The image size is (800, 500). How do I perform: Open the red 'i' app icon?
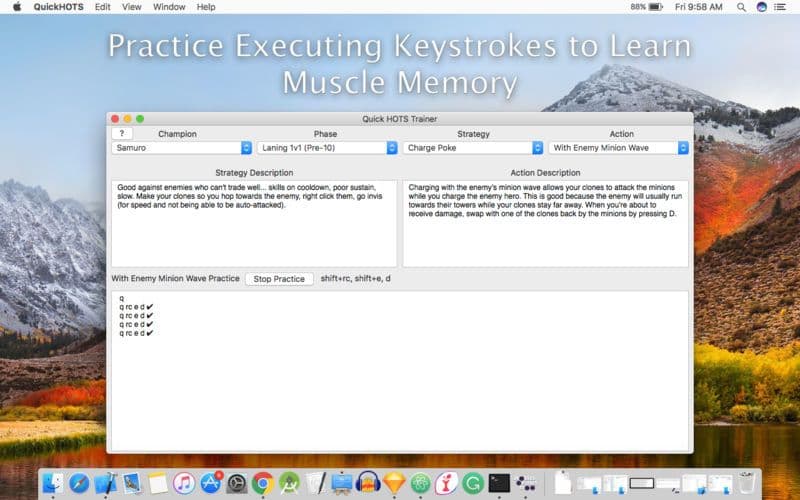pos(447,483)
